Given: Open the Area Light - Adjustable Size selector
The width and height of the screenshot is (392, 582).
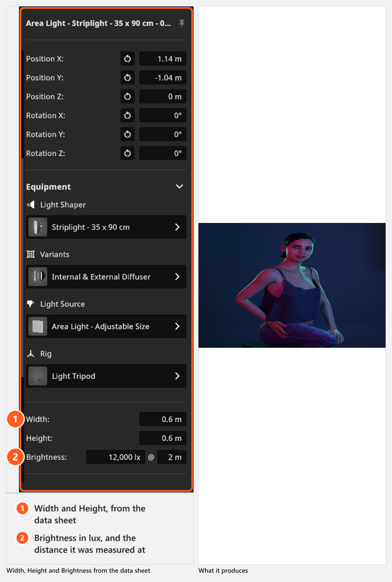Looking at the screenshot, I should (106, 326).
